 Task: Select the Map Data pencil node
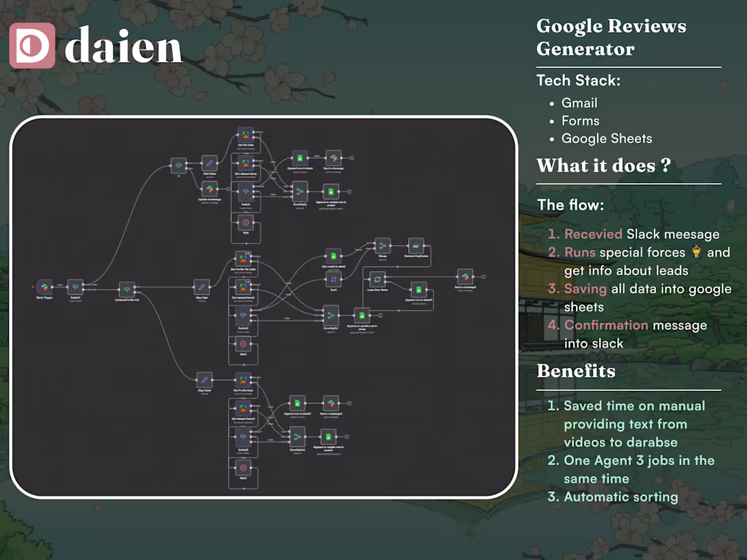tap(202, 286)
